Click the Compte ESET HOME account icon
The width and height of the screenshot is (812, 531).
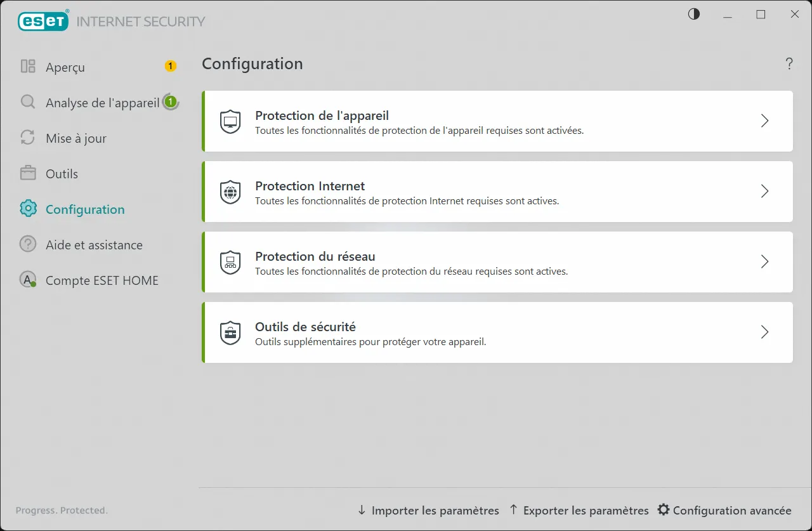(28, 280)
